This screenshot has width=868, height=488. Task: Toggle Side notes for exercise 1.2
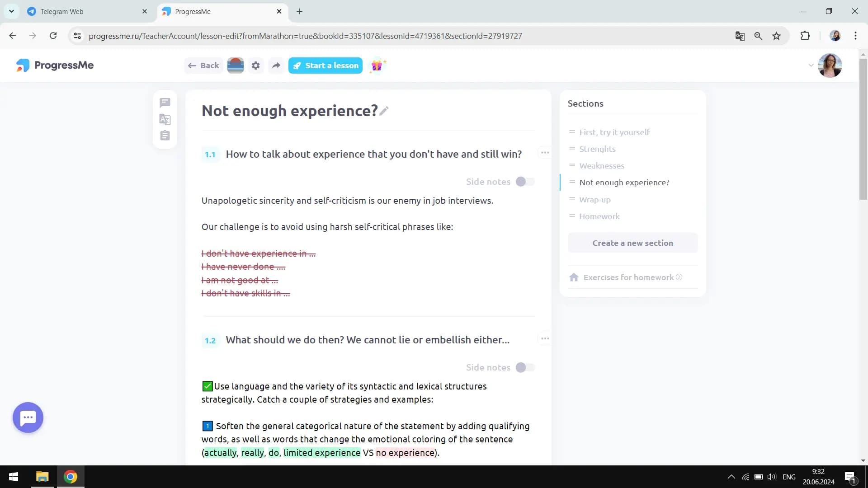pyautogui.click(x=525, y=367)
